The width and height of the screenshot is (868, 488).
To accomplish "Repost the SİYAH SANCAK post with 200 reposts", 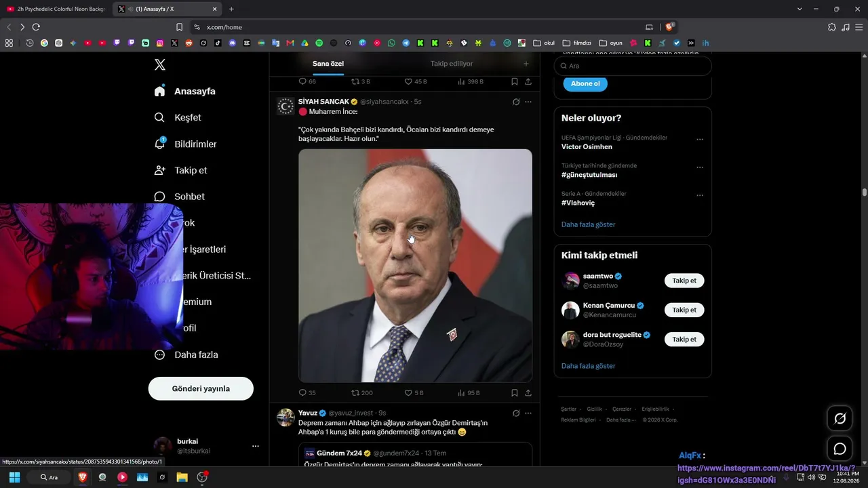I will coord(362,392).
